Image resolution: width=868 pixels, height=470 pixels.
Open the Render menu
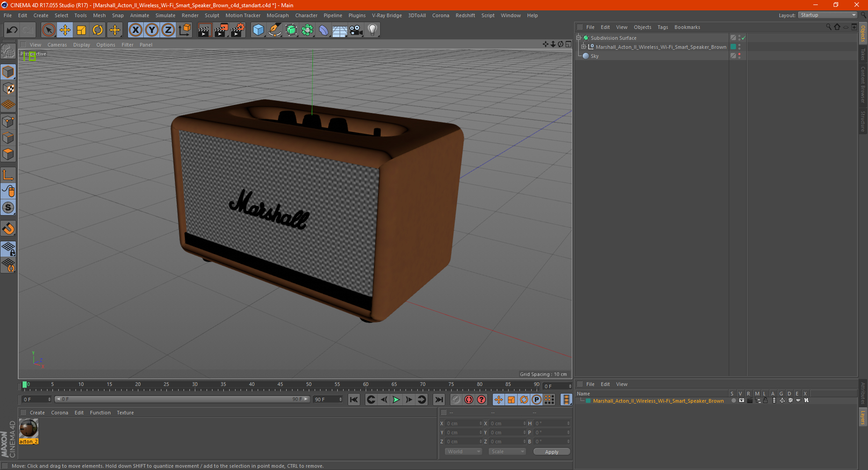tap(190, 15)
